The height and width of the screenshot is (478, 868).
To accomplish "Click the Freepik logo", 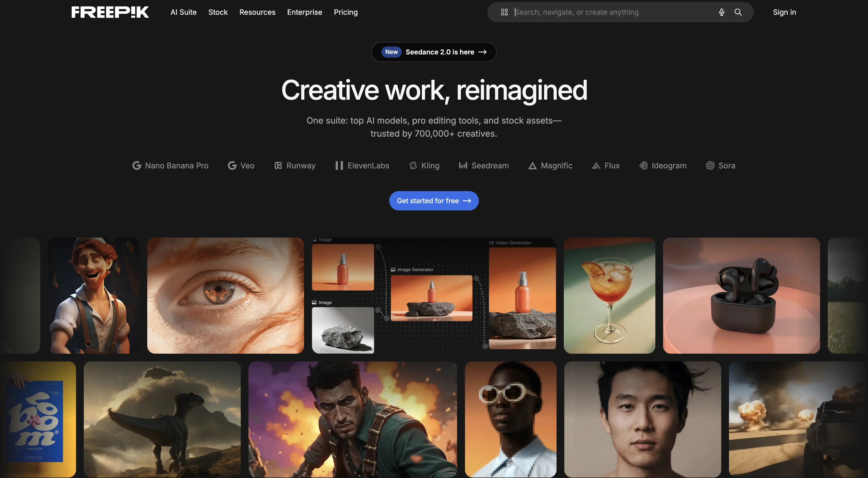I will [110, 12].
